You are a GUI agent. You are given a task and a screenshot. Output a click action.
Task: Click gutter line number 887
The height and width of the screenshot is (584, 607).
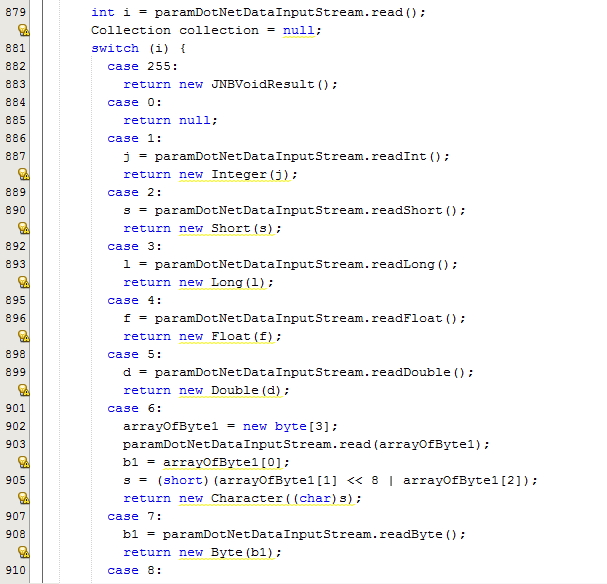[x=15, y=156]
